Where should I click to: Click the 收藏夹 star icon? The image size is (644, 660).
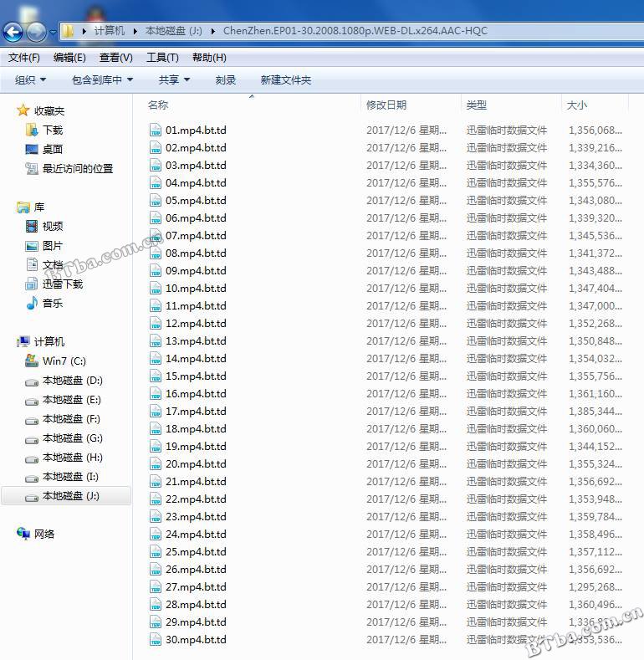[23, 110]
